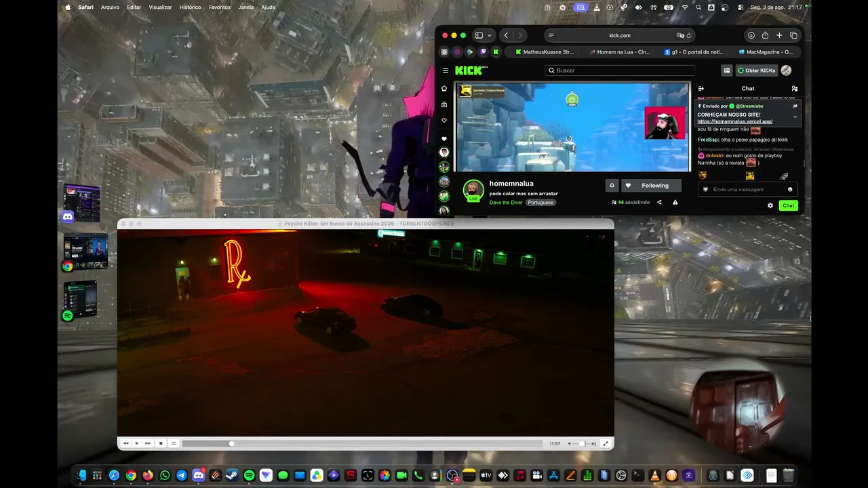The height and width of the screenshot is (488, 868).
Task: Open the Histórico menu
Action: pyautogui.click(x=190, y=7)
